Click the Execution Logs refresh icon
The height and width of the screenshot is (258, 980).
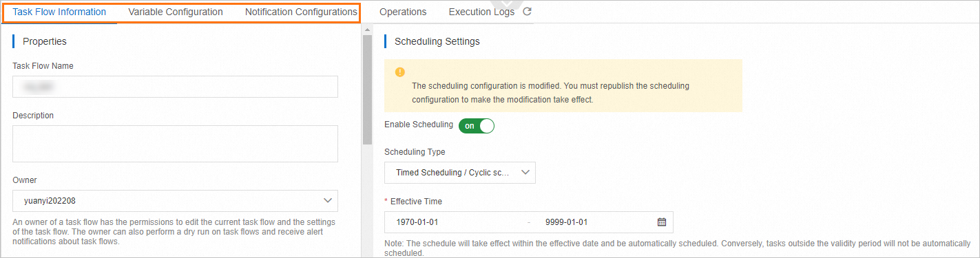coord(528,12)
